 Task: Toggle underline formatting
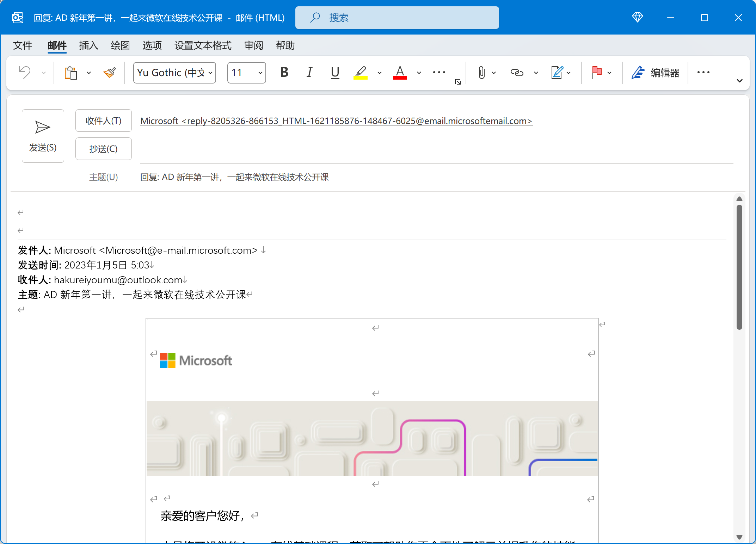tap(335, 73)
